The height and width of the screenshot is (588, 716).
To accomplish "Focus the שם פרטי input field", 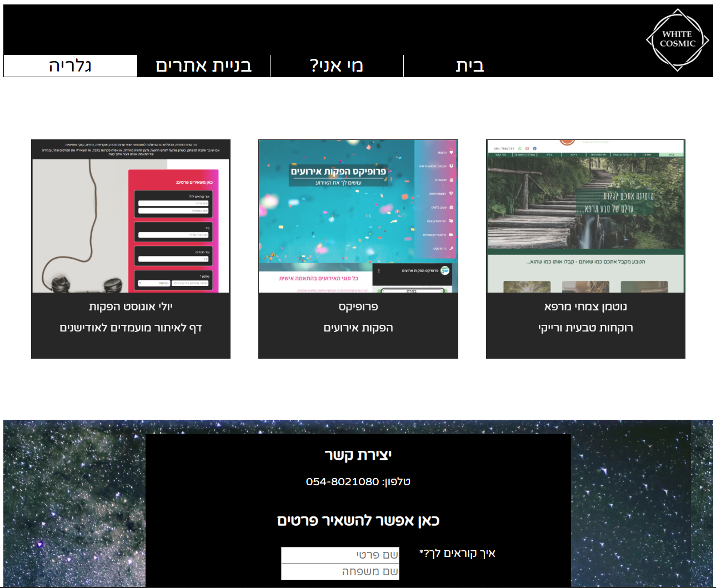I will coord(340,555).
